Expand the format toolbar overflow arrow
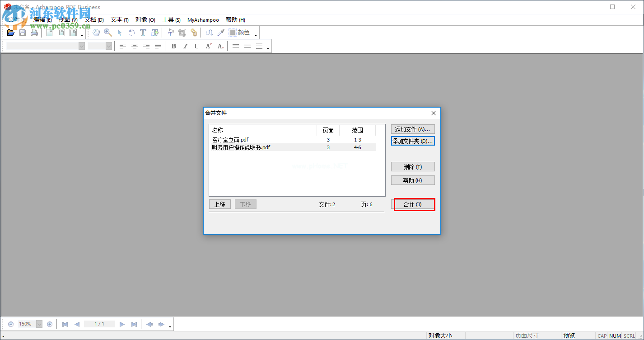Screen dimensions: 644x340 pos(268,48)
